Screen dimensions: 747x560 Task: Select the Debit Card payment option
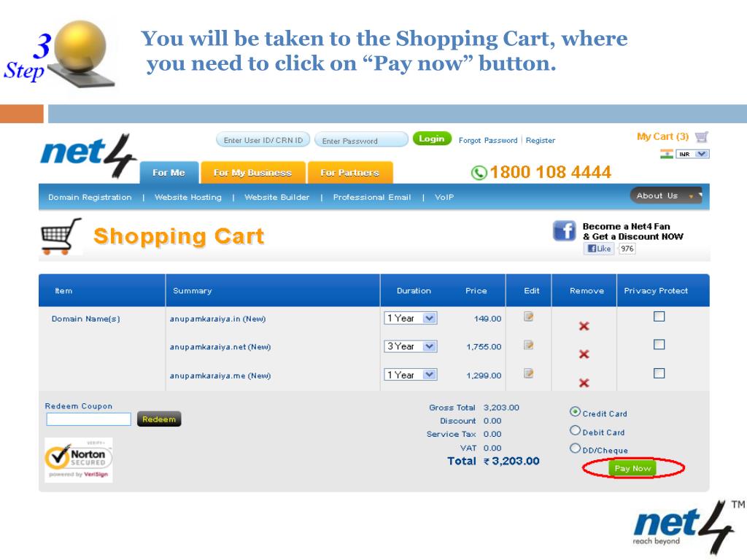575,430
